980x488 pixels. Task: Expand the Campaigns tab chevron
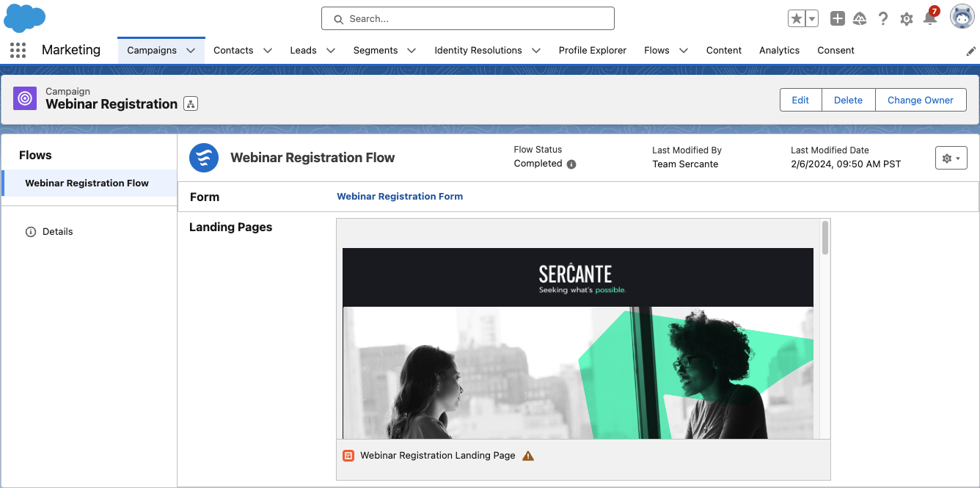191,51
